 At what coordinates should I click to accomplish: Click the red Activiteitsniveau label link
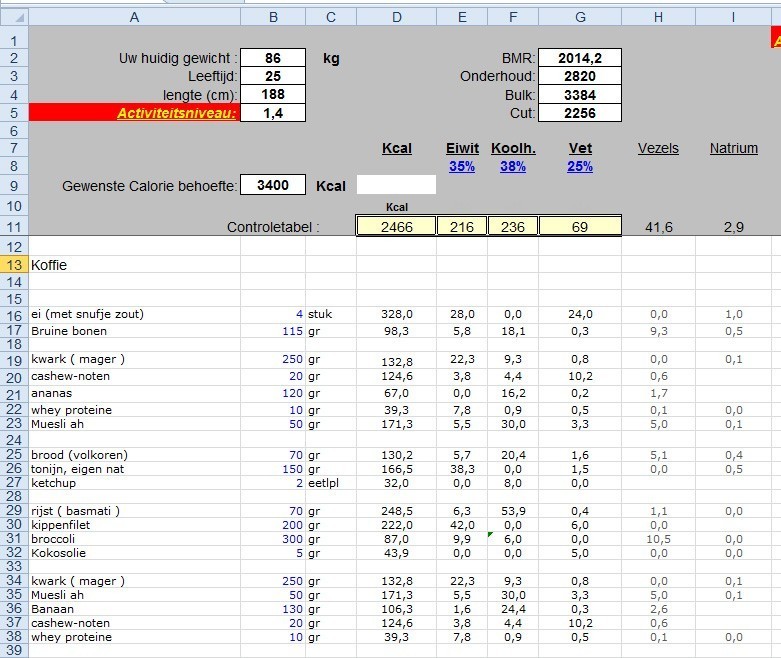pos(177,113)
